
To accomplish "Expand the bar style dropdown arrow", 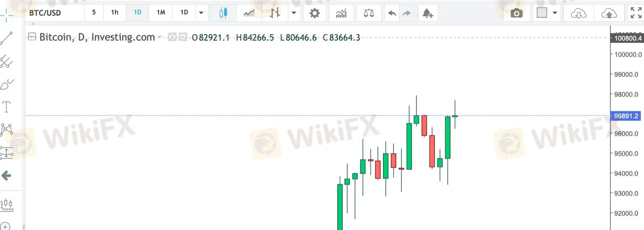I will pos(294,13).
